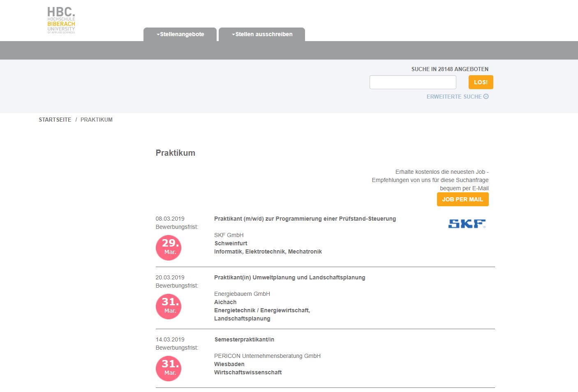The image size is (578, 392).
Task: Open the Prüfstand-Steuerung Praktikant job posting
Action: pyautogui.click(x=305, y=219)
